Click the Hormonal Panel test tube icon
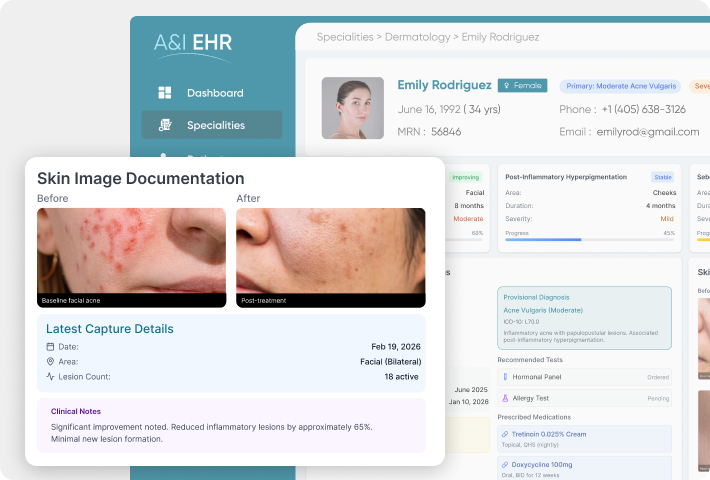The width and height of the screenshot is (710, 480). [x=505, y=377]
